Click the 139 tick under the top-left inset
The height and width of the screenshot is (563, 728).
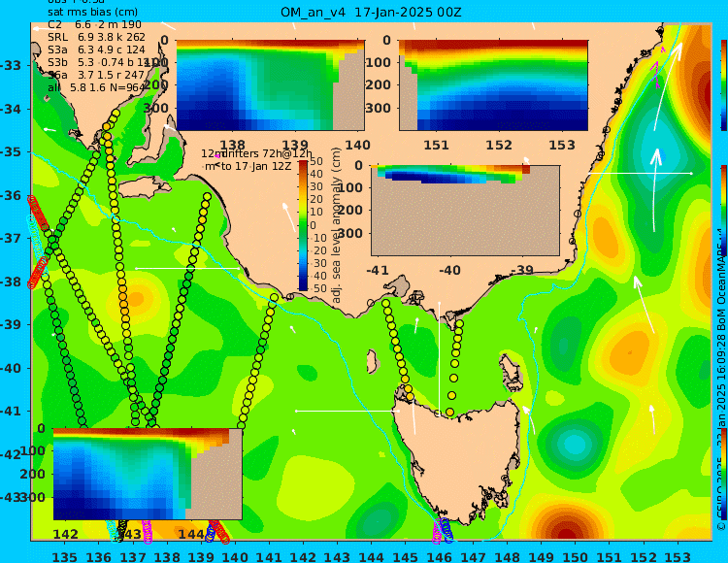click(x=295, y=146)
